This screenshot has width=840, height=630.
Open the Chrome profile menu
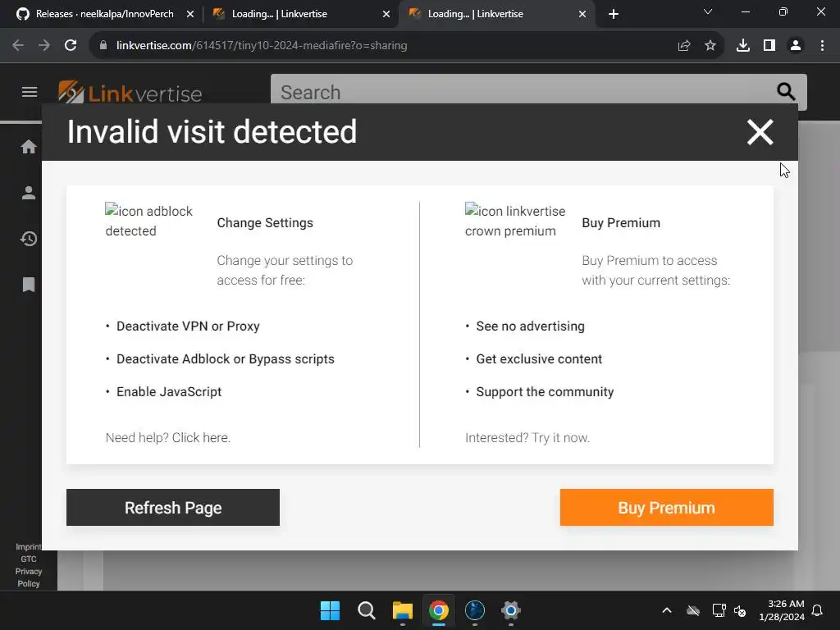click(x=796, y=46)
